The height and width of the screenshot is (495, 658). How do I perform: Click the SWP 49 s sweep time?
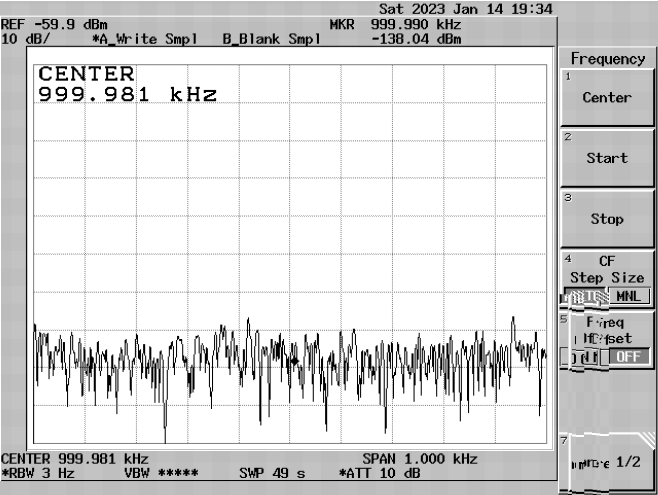pyautogui.click(x=272, y=473)
